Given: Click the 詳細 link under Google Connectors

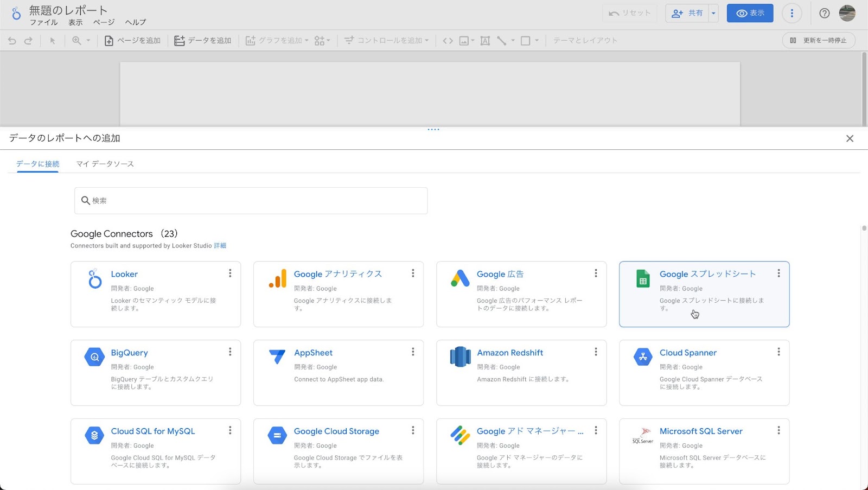Looking at the screenshot, I should click(220, 246).
